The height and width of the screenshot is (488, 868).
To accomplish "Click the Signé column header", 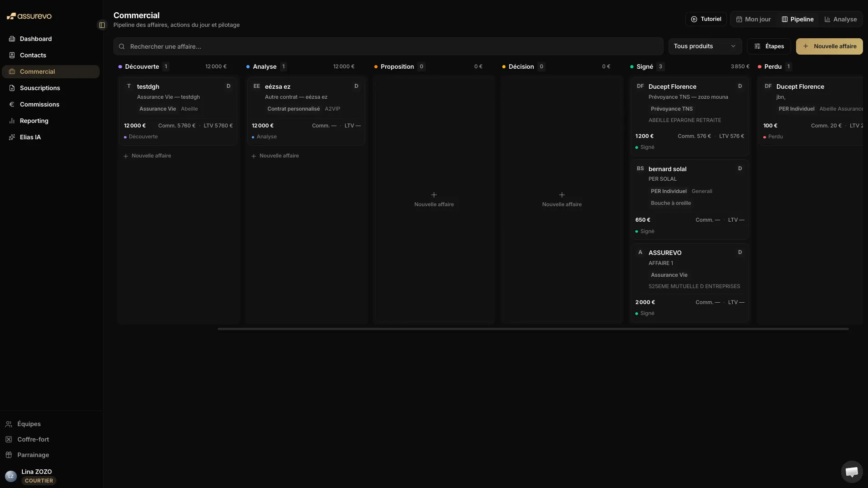I will click(644, 66).
